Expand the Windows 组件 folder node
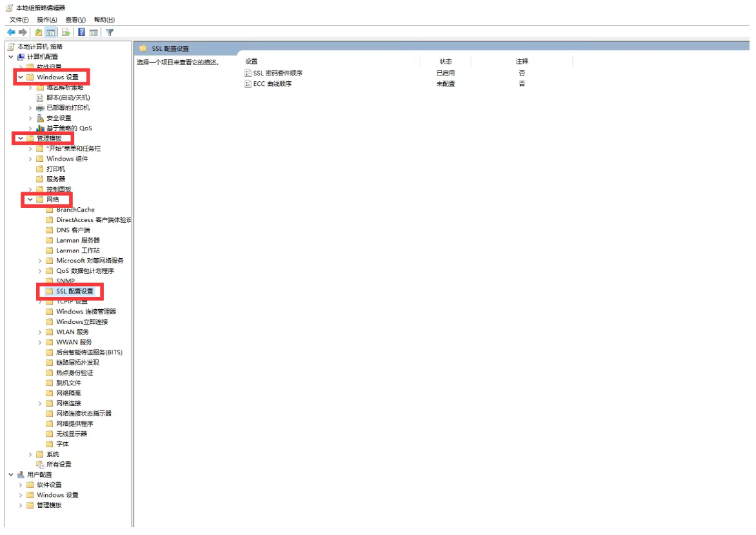The image size is (756, 535). [x=30, y=159]
